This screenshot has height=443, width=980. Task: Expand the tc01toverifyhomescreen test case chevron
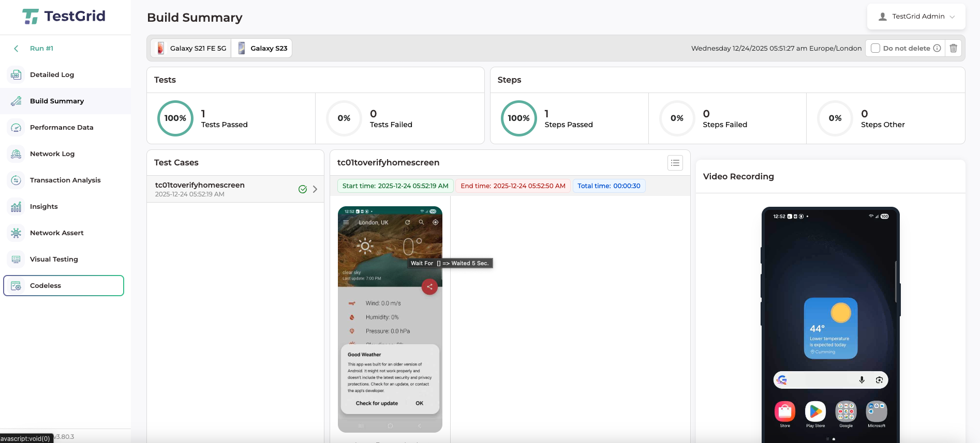click(315, 189)
